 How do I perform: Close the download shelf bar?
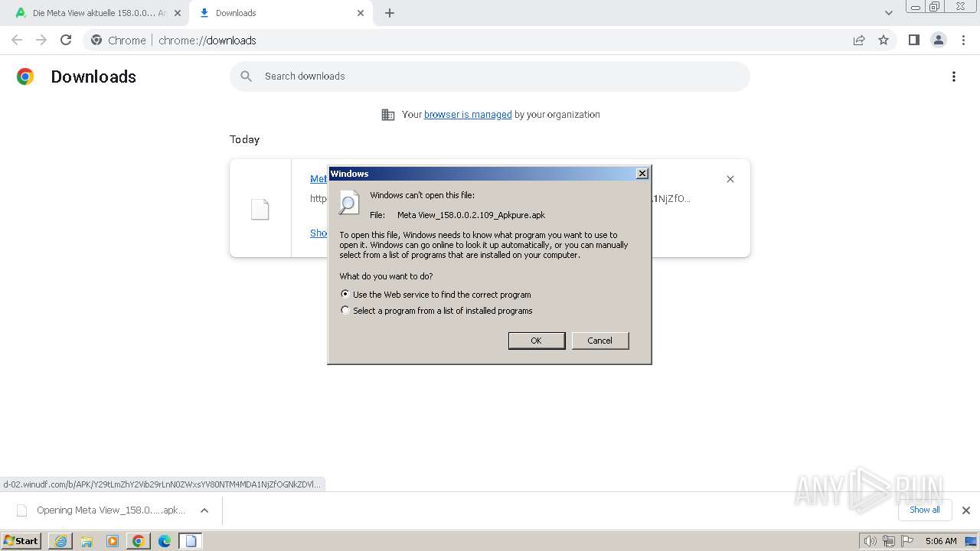pyautogui.click(x=965, y=510)
